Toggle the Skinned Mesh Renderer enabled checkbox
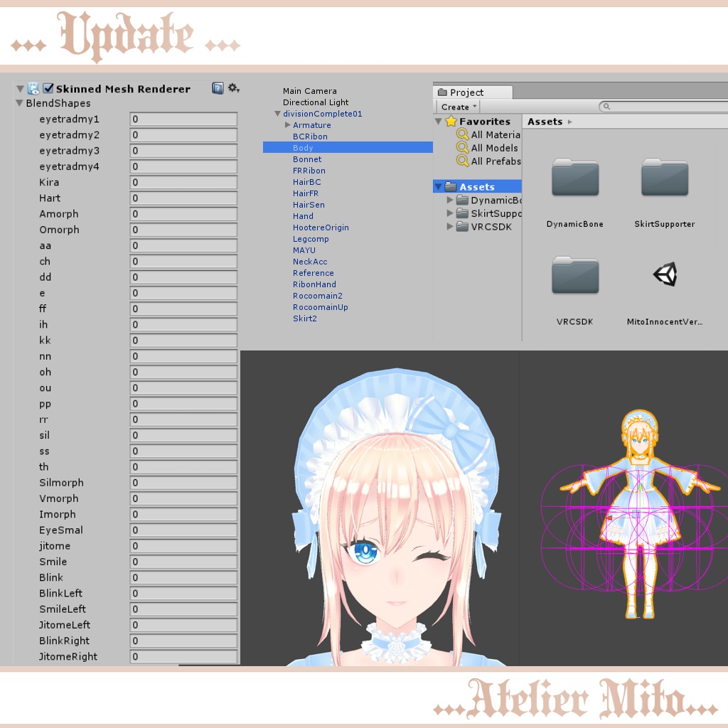The width and height of the screenshot is (728, 728). pyautogui.click(x=48, y=88)
